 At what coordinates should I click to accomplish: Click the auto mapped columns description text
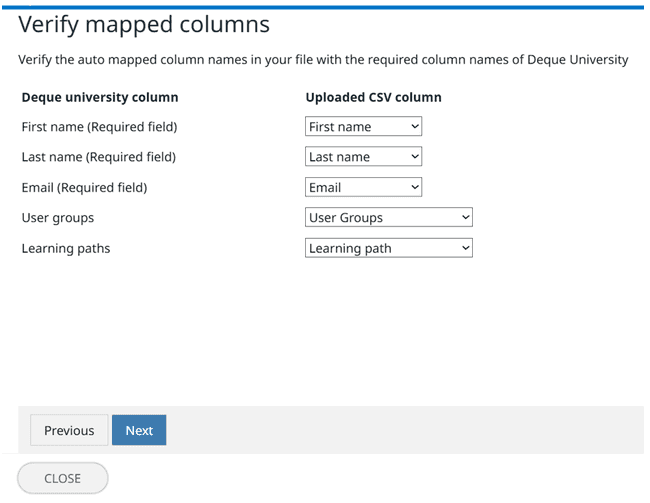(323, 60)
